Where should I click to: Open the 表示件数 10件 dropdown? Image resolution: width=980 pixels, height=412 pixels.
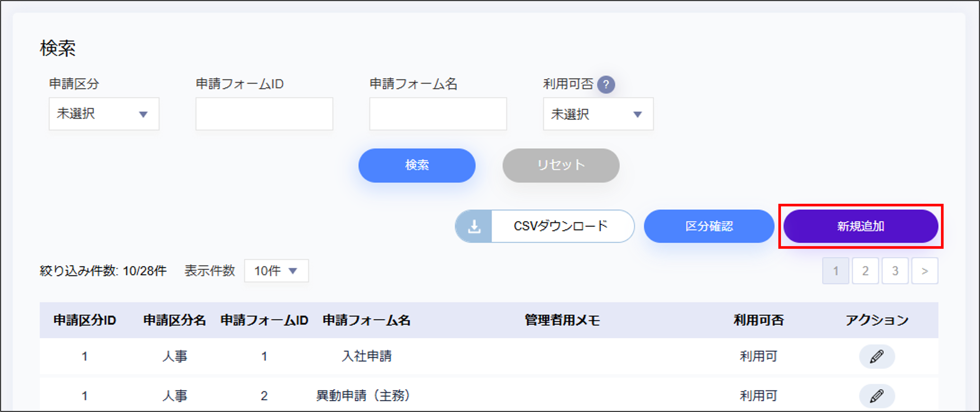pos(276,271)
